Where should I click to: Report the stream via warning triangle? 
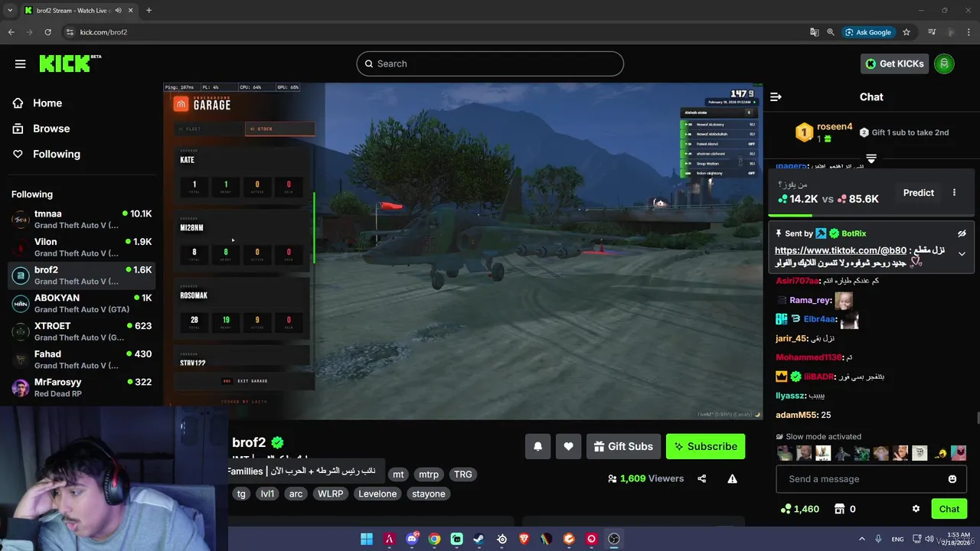(x=732, y=478)
